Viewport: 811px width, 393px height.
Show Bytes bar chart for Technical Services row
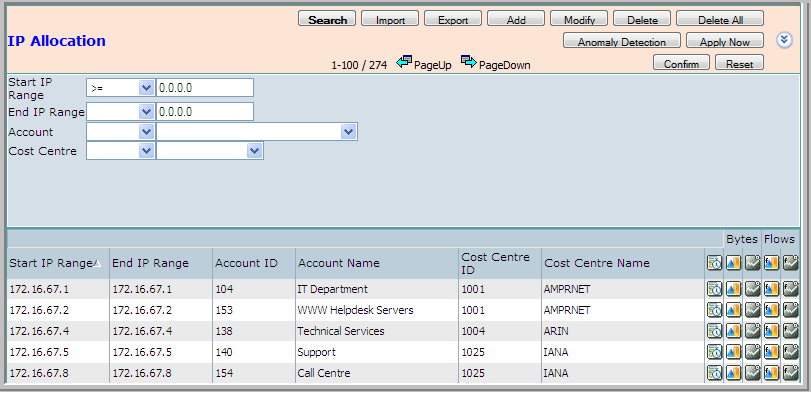coord(733,331)
